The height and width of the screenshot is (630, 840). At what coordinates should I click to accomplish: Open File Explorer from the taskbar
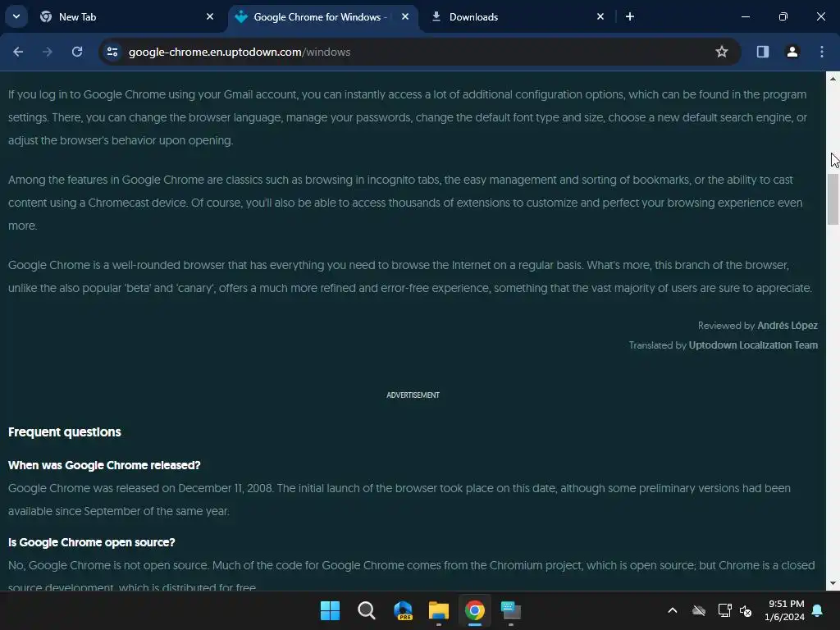tap(439, 610)
